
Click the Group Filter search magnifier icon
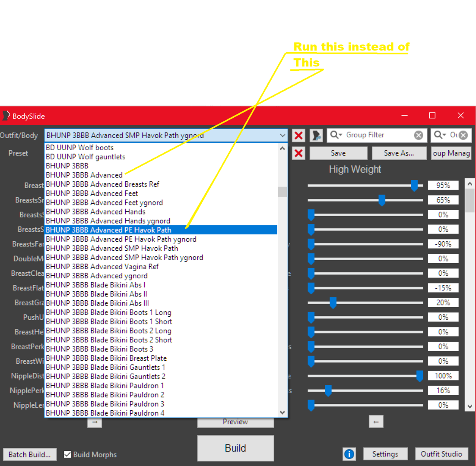336,135
